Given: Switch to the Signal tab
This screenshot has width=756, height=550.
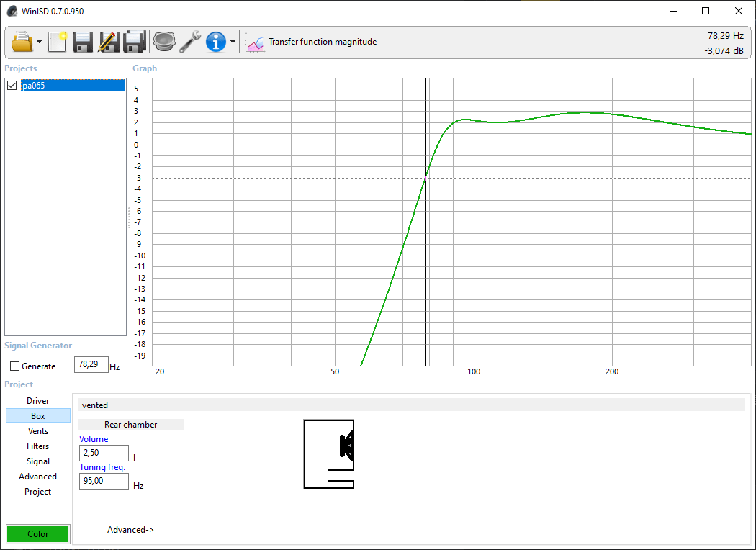Looking at the screenshot, I should pyautogui.click(x=37, y=461).
